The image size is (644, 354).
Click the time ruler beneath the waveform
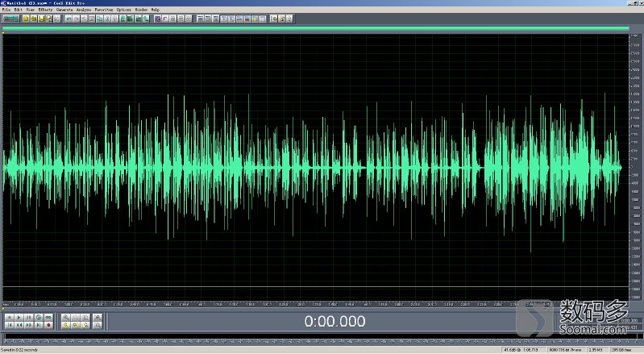(x=315, y=305)
